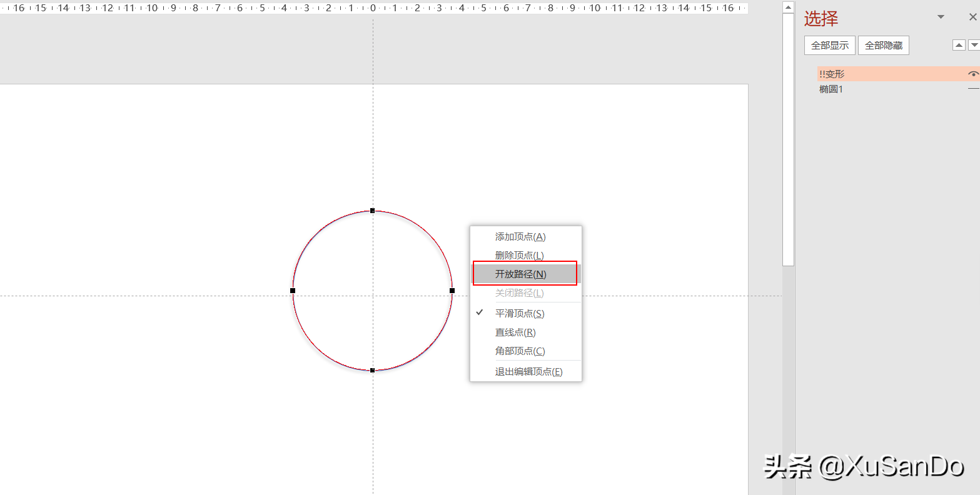This screenshot has height=495, width=980.
Task: Choose 直线点(R) from the context menu
Action: point(525,332)
